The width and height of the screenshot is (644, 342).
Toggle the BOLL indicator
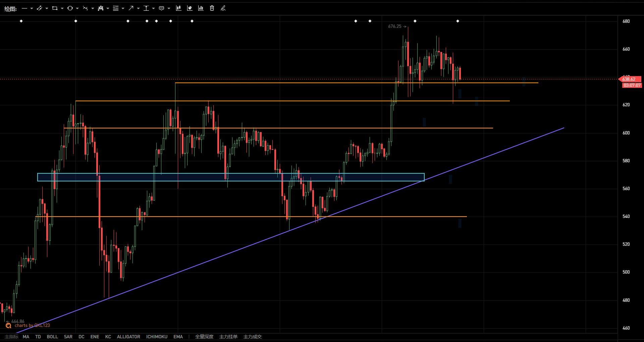point(52,337)
